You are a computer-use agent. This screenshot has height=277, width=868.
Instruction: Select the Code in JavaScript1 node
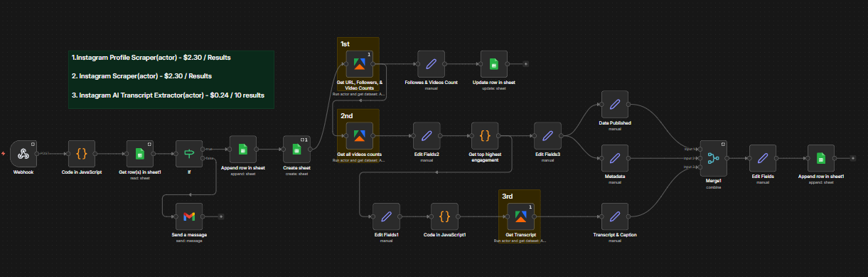coord(444,216)
